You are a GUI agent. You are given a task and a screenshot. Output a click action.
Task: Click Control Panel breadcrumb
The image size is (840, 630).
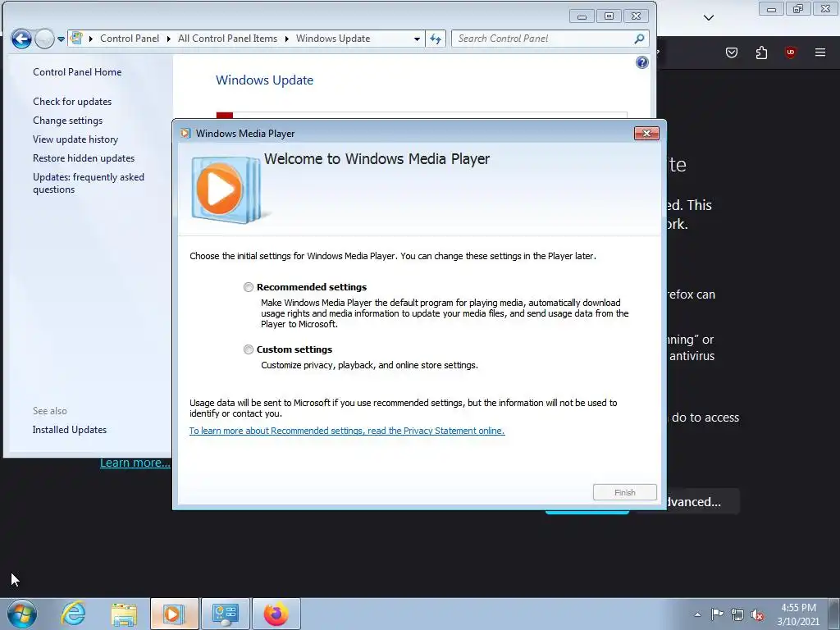point(130,39)
